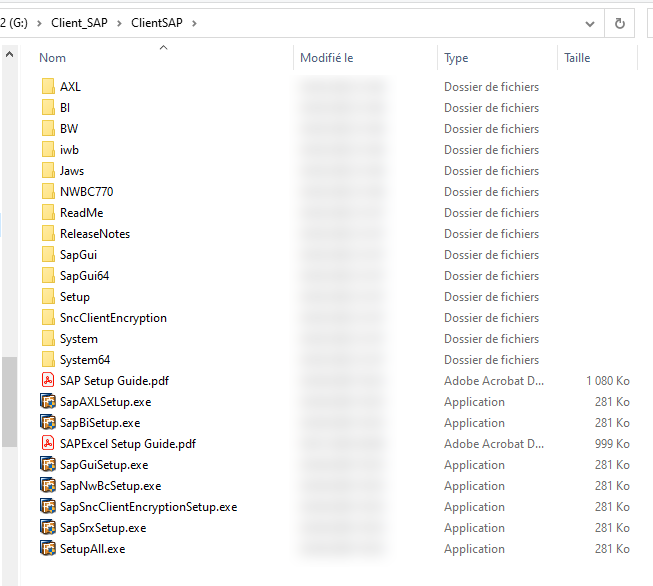Click the SapBiSetup.exe installer icon
The height and width of the screenshot is (586, 653).
[48, 423]
